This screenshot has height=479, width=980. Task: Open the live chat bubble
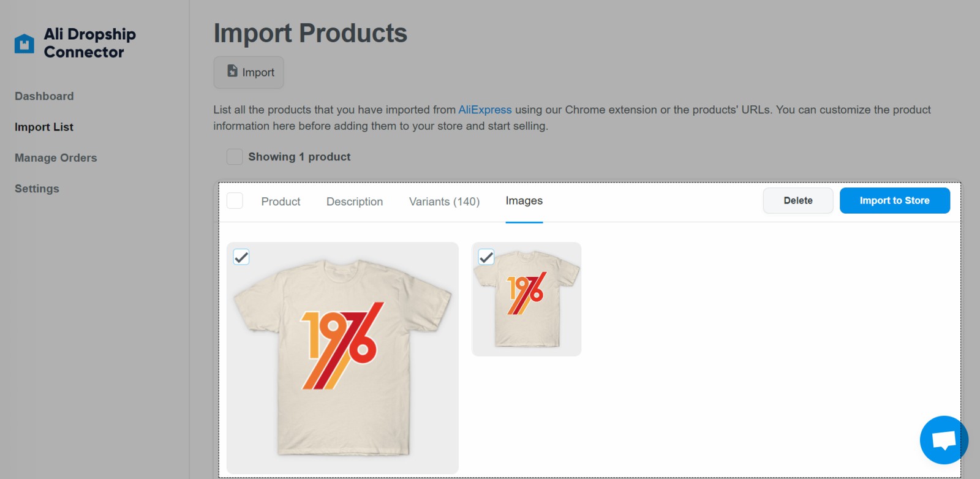(943, 440)
